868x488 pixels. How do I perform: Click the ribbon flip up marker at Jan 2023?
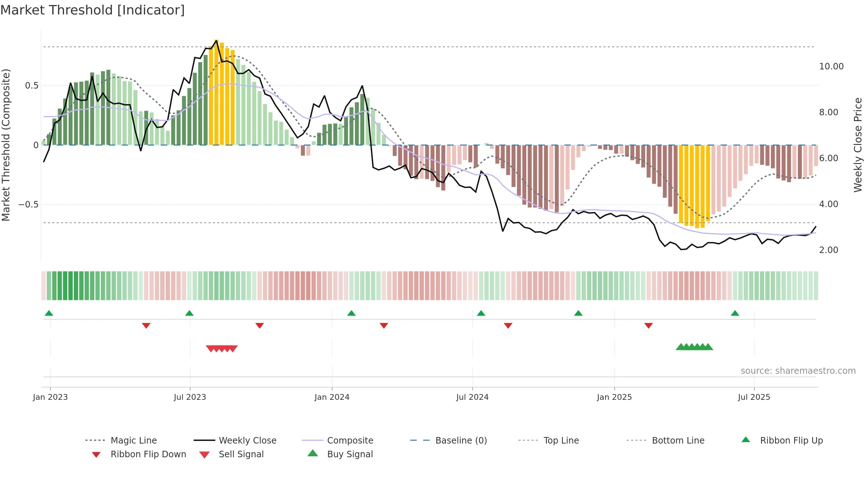(x=49, y=313)
